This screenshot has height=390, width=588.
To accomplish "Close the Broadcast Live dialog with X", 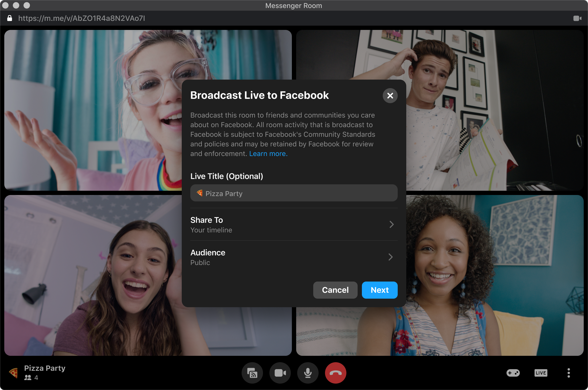I will click(390, 96).
